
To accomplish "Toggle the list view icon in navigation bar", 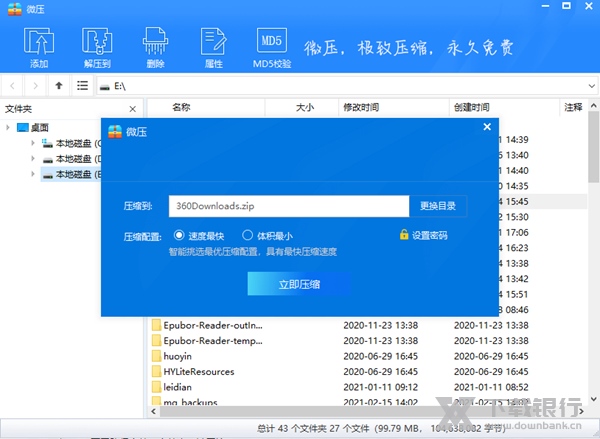I will pyautogui.click(x=82, y=86).
